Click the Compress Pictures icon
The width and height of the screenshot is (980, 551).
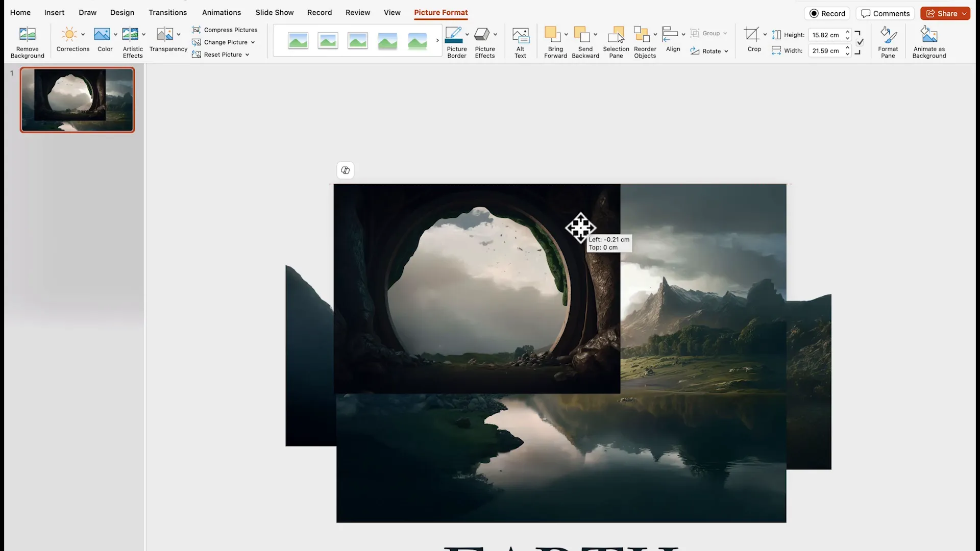(x=196, y=30)
